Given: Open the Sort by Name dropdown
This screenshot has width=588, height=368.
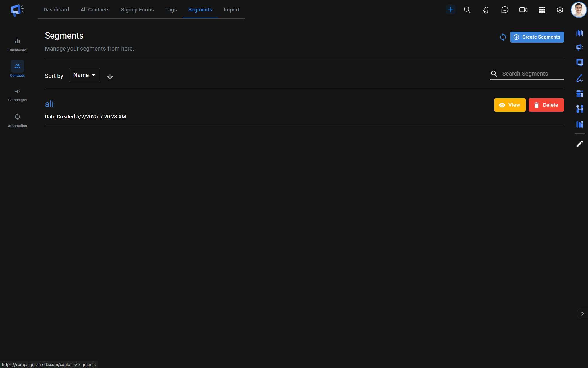Looking at the screenshot, I should click(x=84, y=75).
